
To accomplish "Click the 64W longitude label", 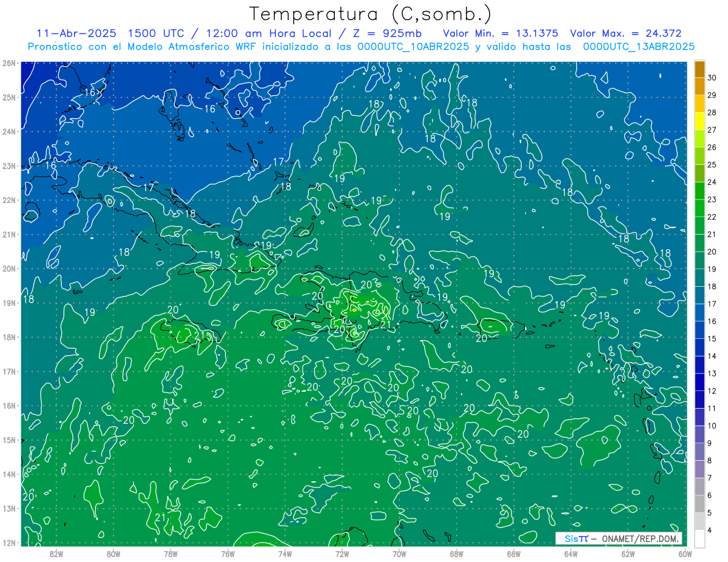I will coord(571,554).
